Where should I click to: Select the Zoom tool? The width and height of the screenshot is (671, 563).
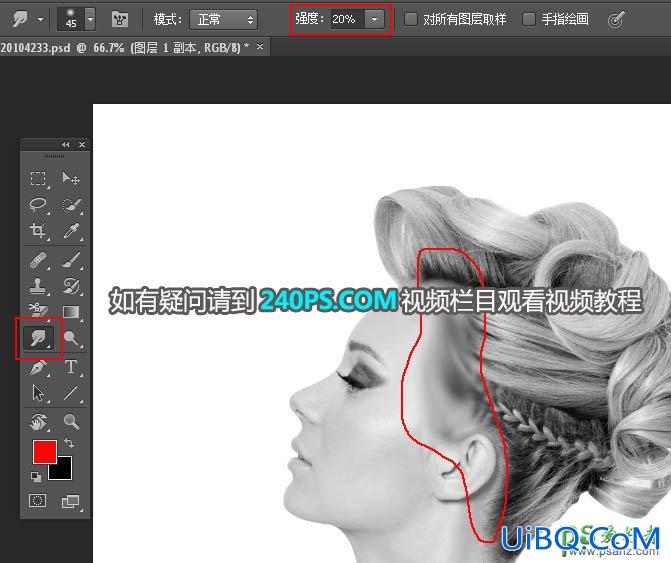coord(71,421)
